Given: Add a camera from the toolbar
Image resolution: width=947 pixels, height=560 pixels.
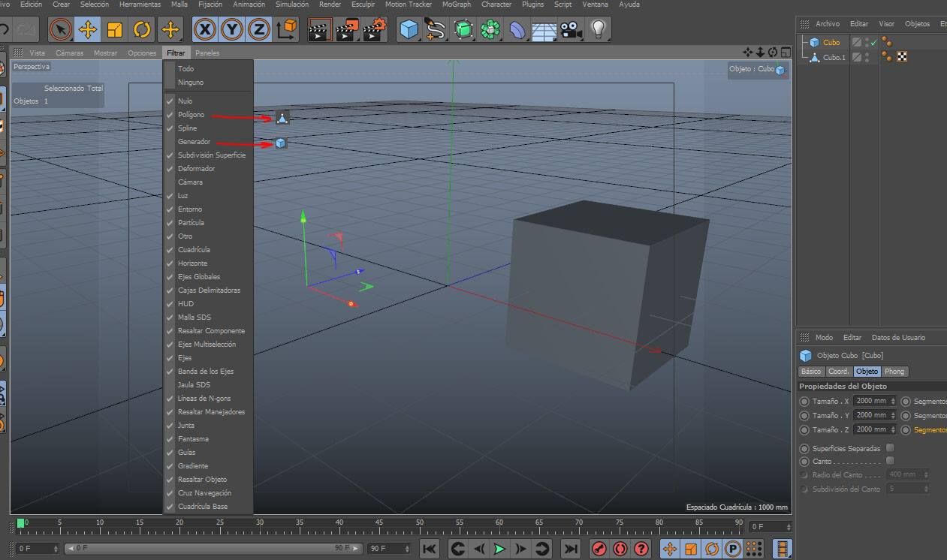Looking at the screenshot, I should [571, 30].
